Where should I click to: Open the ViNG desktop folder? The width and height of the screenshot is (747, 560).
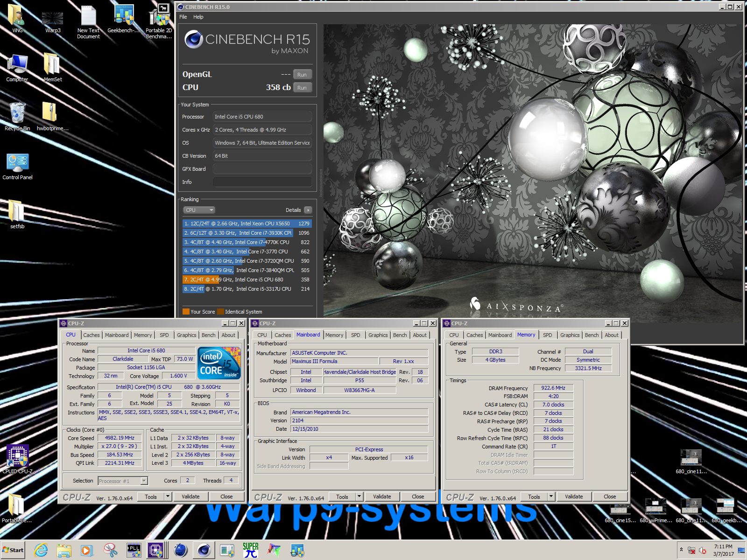[x=17, y=19]
